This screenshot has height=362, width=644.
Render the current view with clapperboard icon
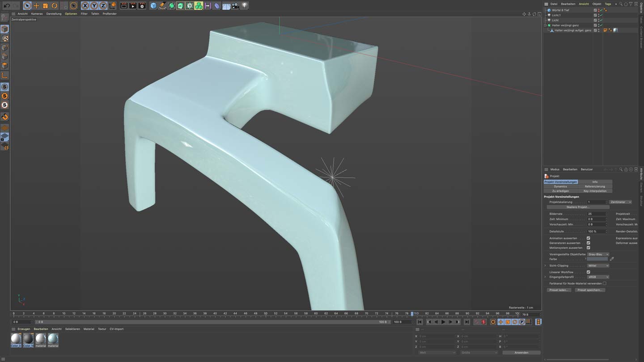pyautogui.click(x=124, y=6)
